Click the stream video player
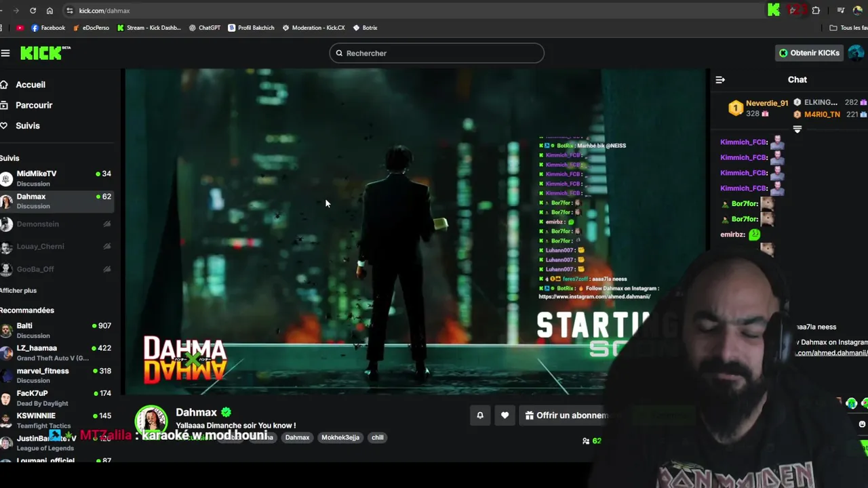Screen dimensions: 868x488 pyautogui.click(x=415, y=230)
